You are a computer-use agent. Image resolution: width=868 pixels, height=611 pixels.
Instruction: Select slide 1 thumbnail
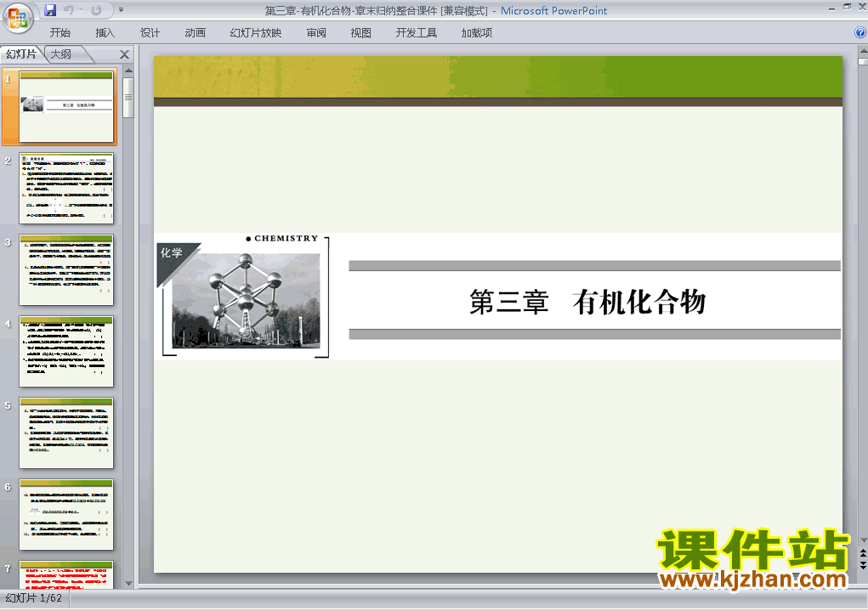coord(65,106)
